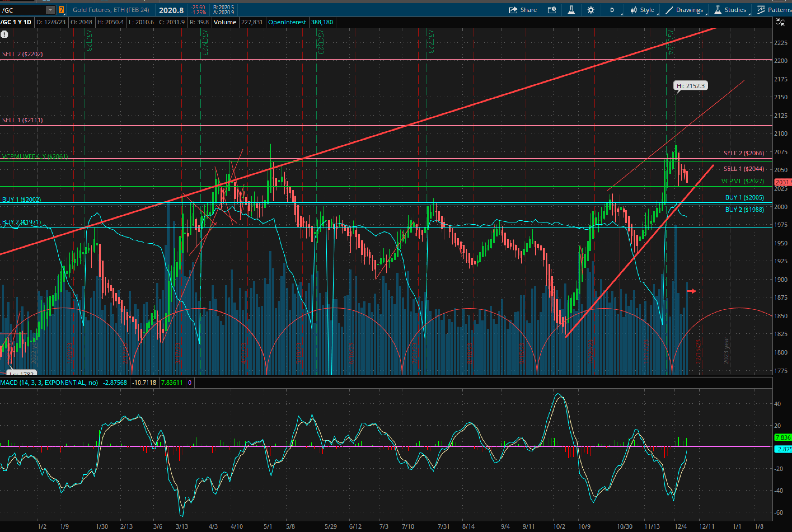792x532 pixels.
Task: Click the OpenInterest study label
Action: pyautogui.click(x=287, y=22)
